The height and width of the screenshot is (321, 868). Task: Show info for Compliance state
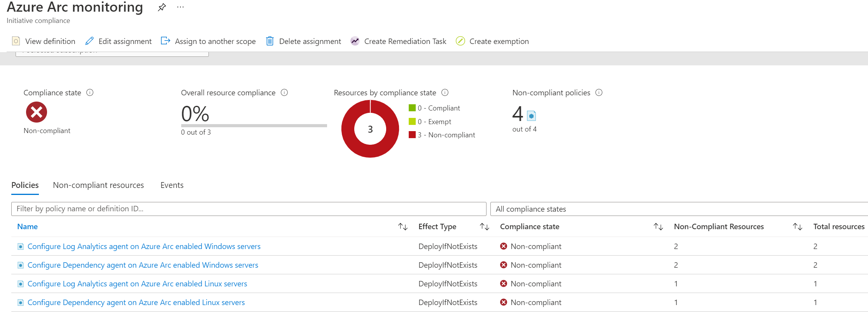pos(90,93)
